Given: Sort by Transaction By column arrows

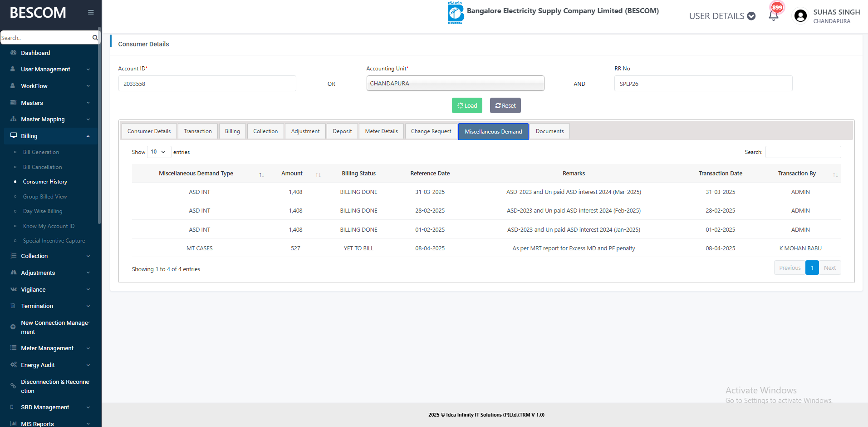Looking at the screenshot, I should click(x=835, y=175).
